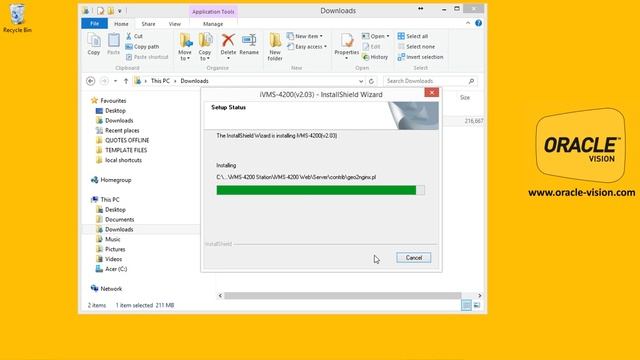Screen dimensions: 640x360
Task: Click the installation progress bar
Action: [x=320, y=190]
